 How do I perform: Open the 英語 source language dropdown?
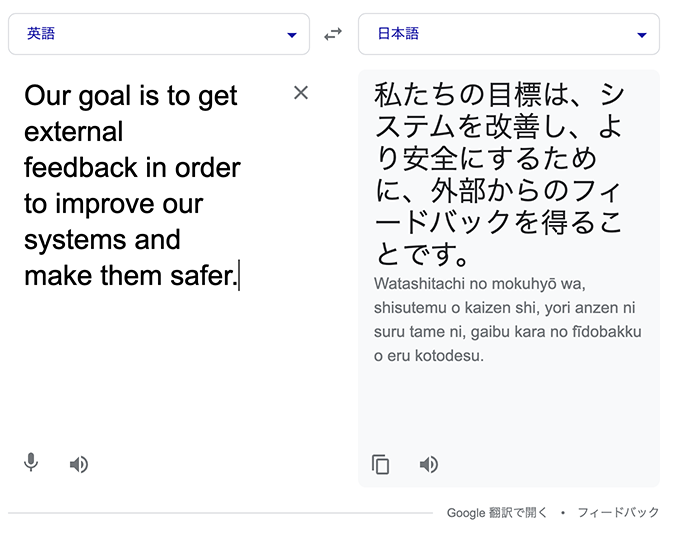pyautogui.click(x=159, y=34)
